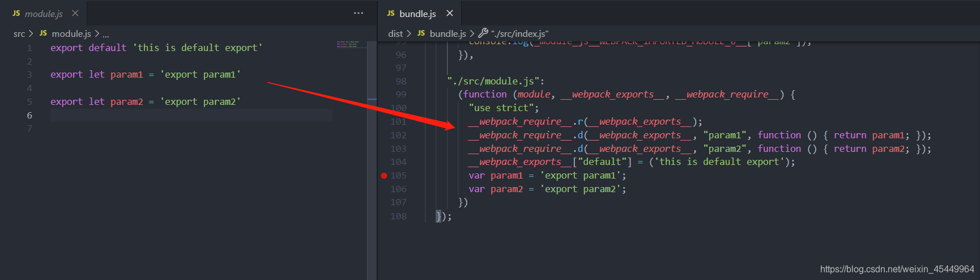Click line number 101 in bundle.js

coord(398,122)
